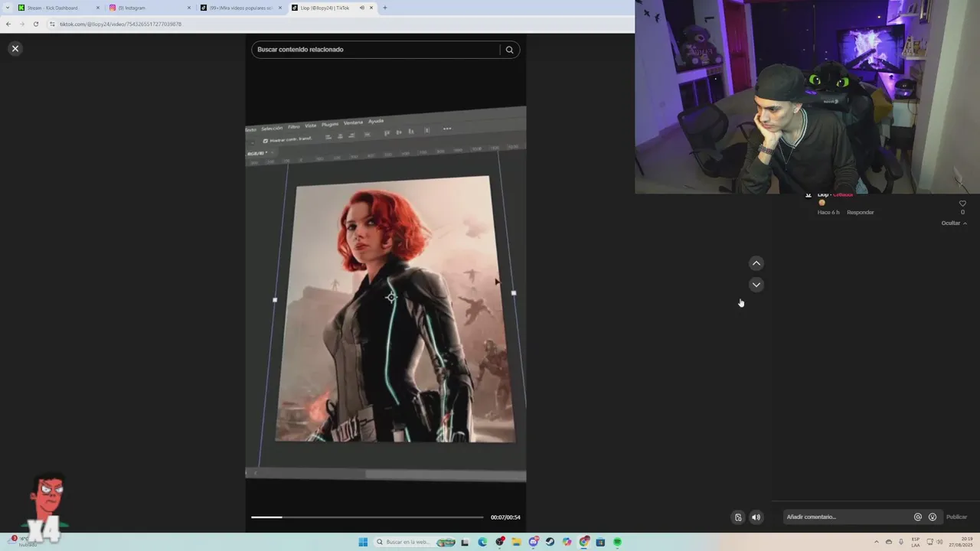This screenshot has width=980, height=551.
Task: Open Steam from the taskbar
Action: (550, 542)
